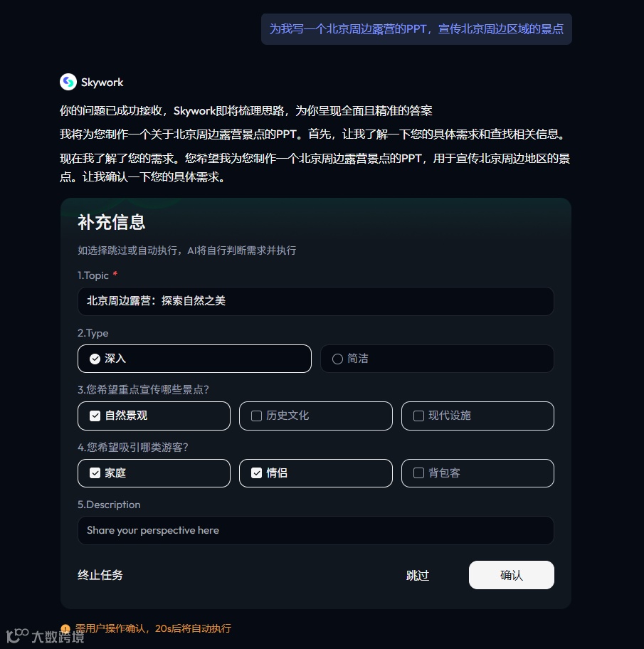644x649 pixels.
Task: Click the 需用户操作确认 auto-execute notice text
Action: pyautogui.click(x=153, y=628)
